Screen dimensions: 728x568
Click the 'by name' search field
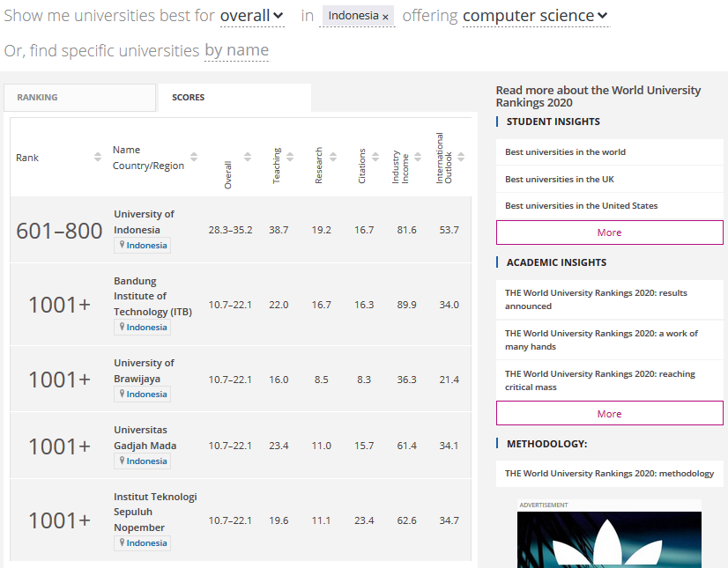[x=236, y=50]
